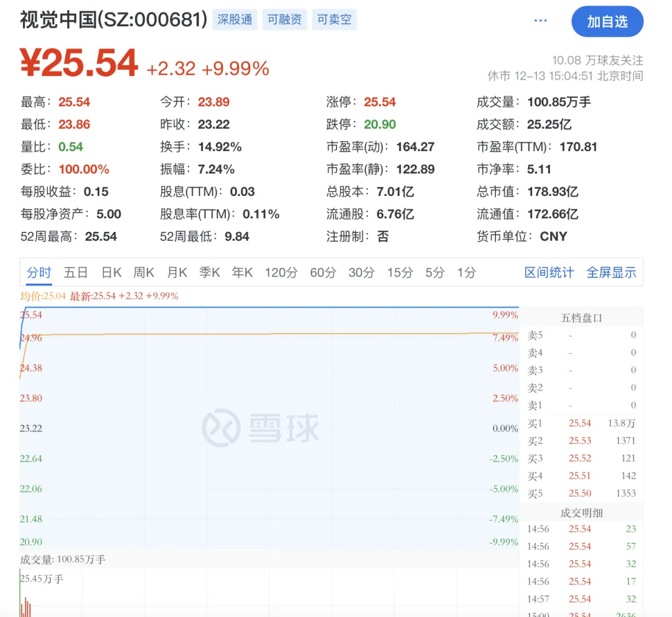Click the 买4 order row at 25.51
This screenshot has width=672, height=617.
point(582,476)
